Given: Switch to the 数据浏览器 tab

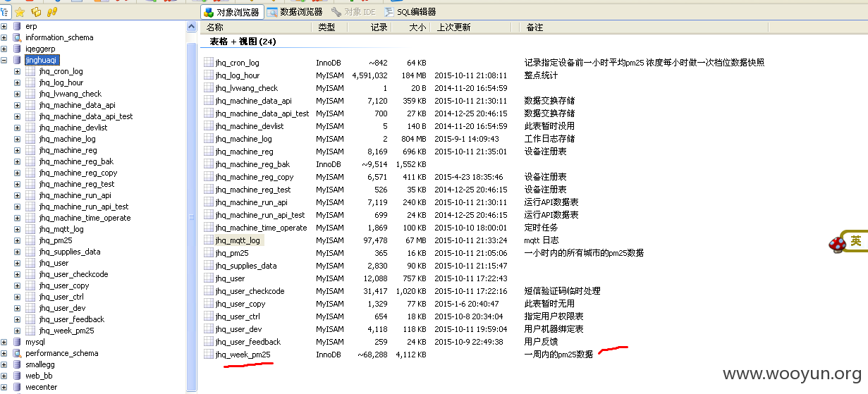Looking at the screenshot, I should click(295, 12).
